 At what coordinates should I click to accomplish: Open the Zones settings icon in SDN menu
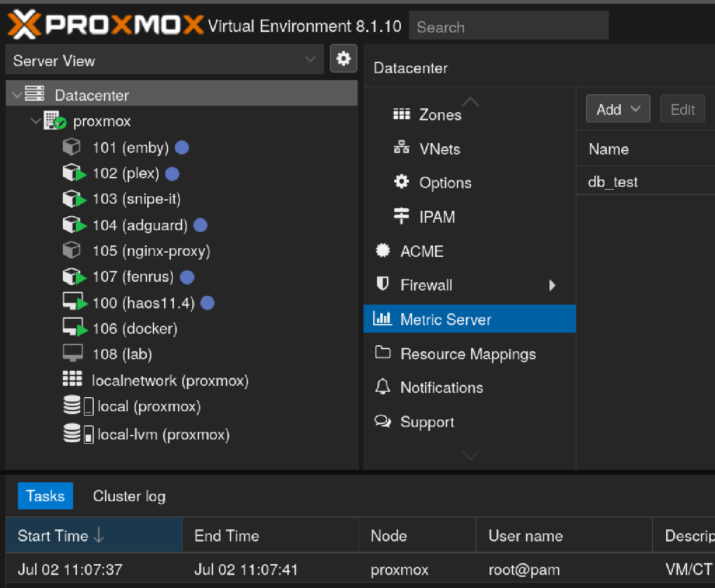[x=401, y=114]
